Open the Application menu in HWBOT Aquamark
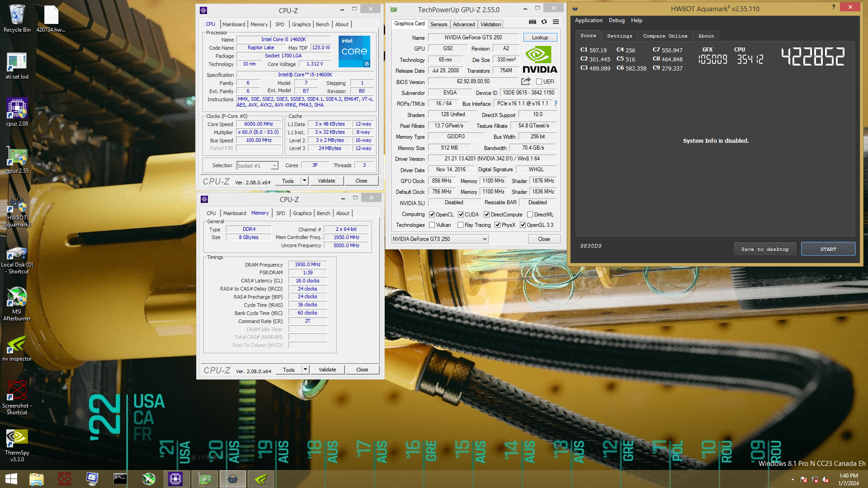 pos(589,20)
